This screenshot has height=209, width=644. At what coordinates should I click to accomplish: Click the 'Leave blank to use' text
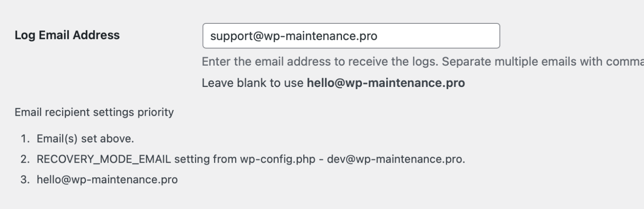[x=253, y=83]
